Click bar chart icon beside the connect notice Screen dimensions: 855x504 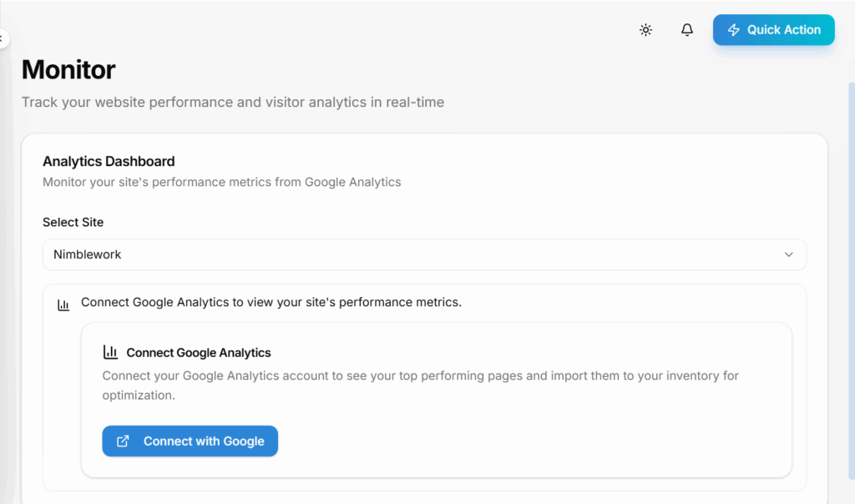(x=63, y=305)
